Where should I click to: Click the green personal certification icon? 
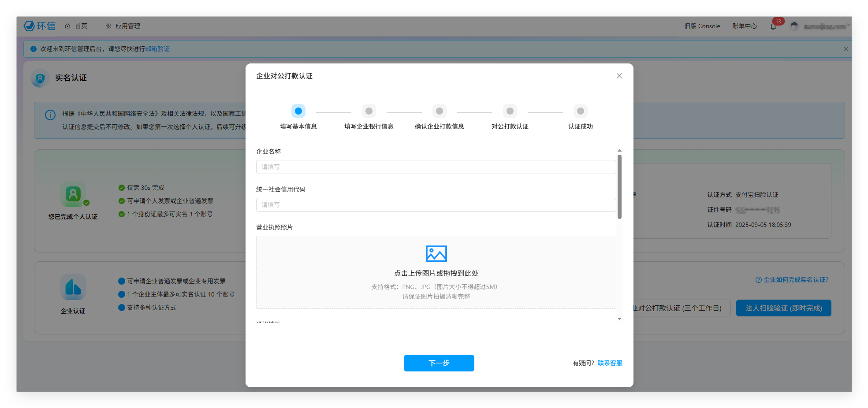(x=73, y=194)
